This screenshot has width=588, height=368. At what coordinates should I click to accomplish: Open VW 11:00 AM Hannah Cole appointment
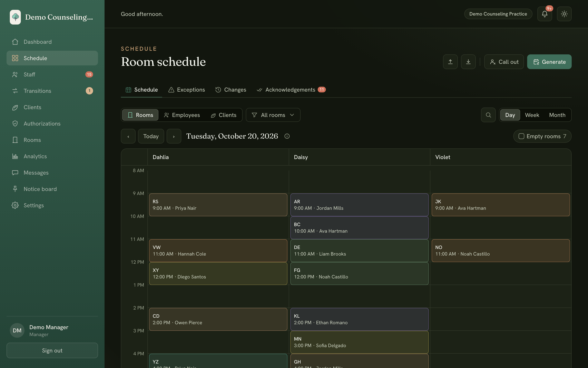[218, 251]
